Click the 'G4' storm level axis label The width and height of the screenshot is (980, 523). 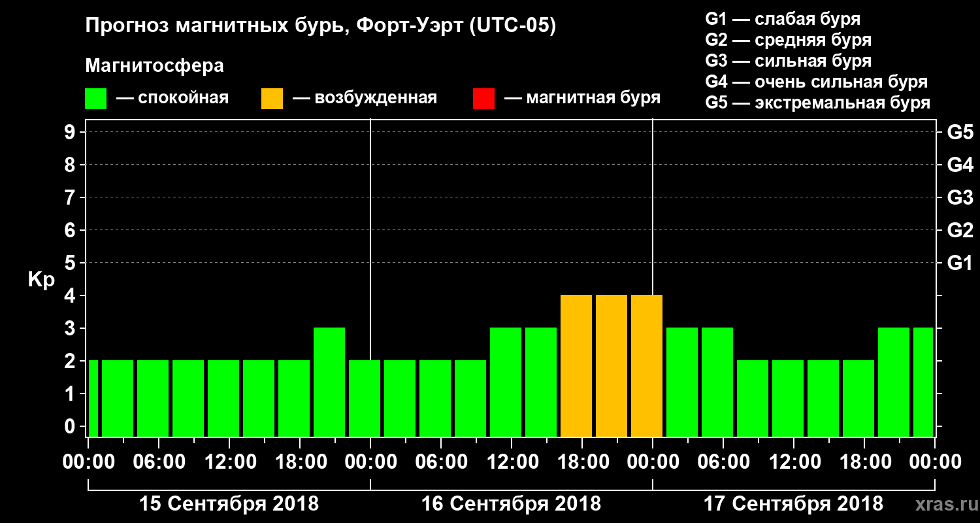click(960, 165)
